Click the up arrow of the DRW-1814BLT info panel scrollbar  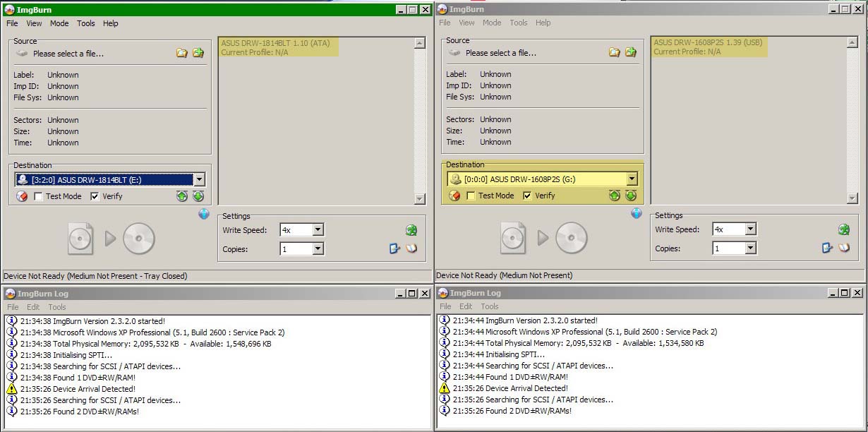[420, 43]
